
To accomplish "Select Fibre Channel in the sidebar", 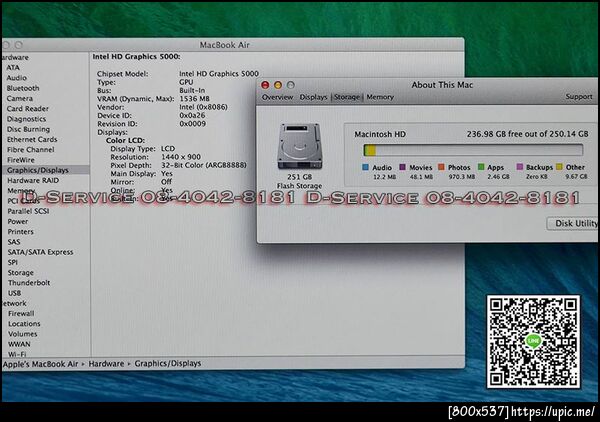I will pyautogui.click(x=31, y=150).
